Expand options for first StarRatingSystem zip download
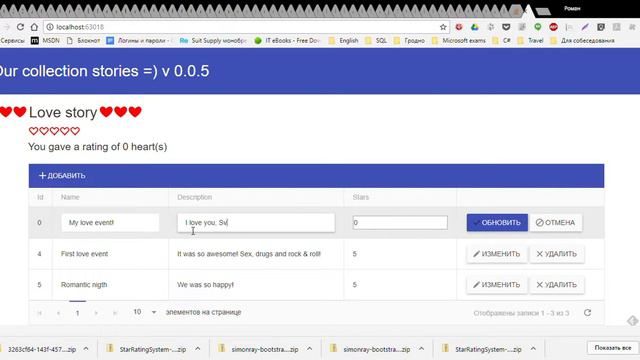 [198, 349]
